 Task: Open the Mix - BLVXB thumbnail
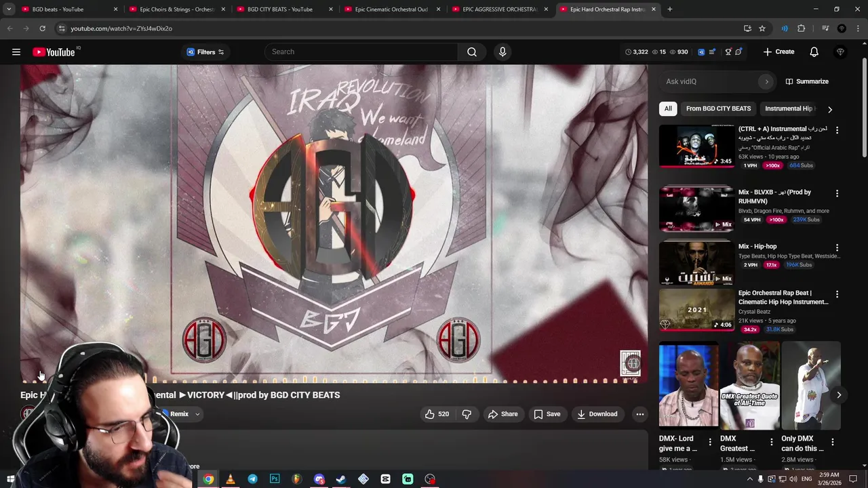tap(696, 209)
